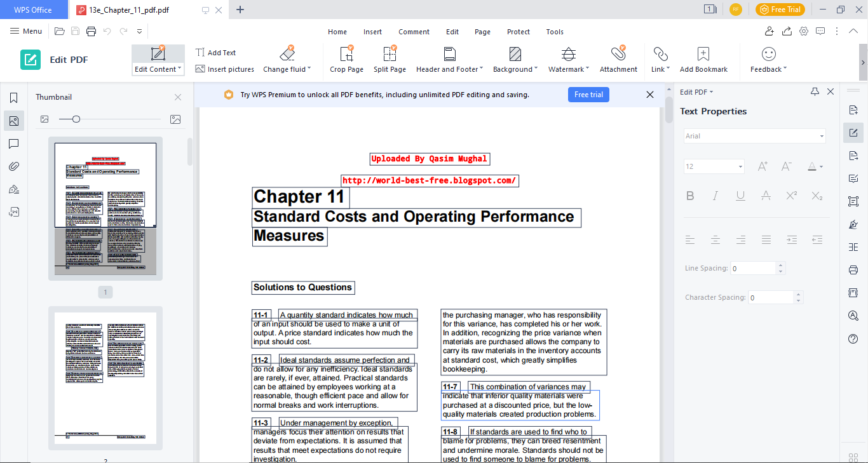This screenshot has width=868, height=463.
Task: Open the Search icon in the right sidebar
Action: tap(853, 315)
